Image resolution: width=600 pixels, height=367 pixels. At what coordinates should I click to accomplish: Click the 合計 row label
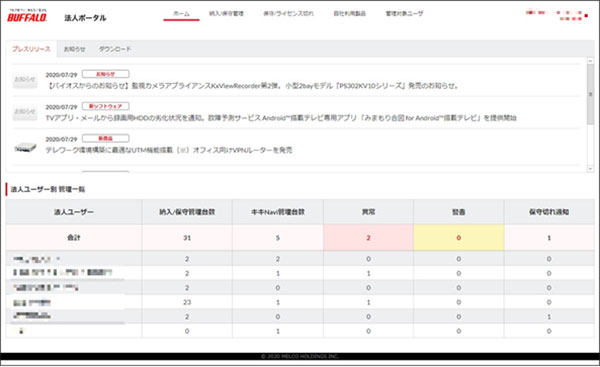[74, 238]
